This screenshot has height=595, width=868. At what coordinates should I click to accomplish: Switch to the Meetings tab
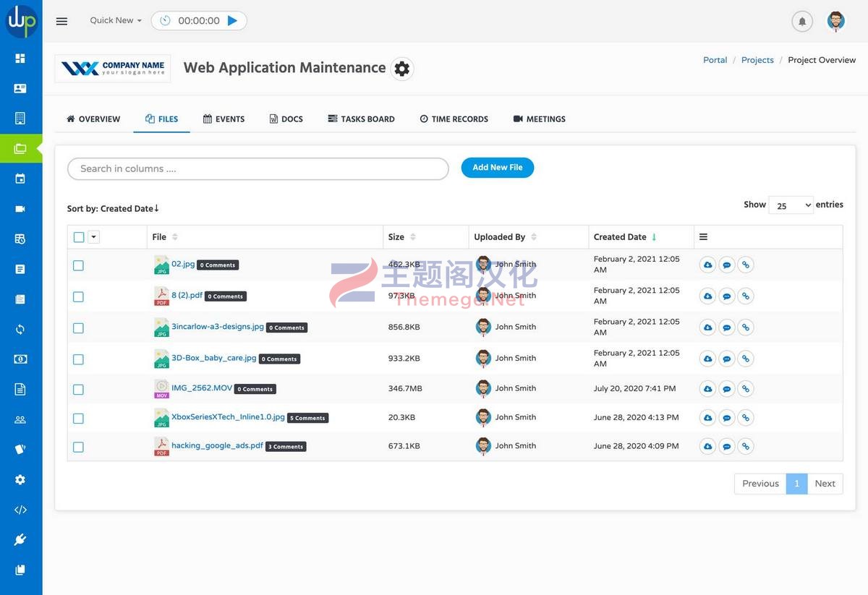[x=540, y=119]
